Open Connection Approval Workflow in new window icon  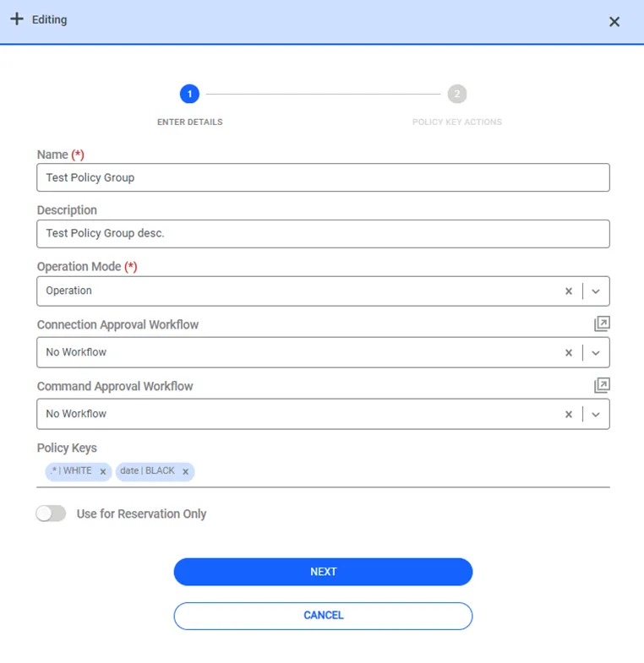602,323
